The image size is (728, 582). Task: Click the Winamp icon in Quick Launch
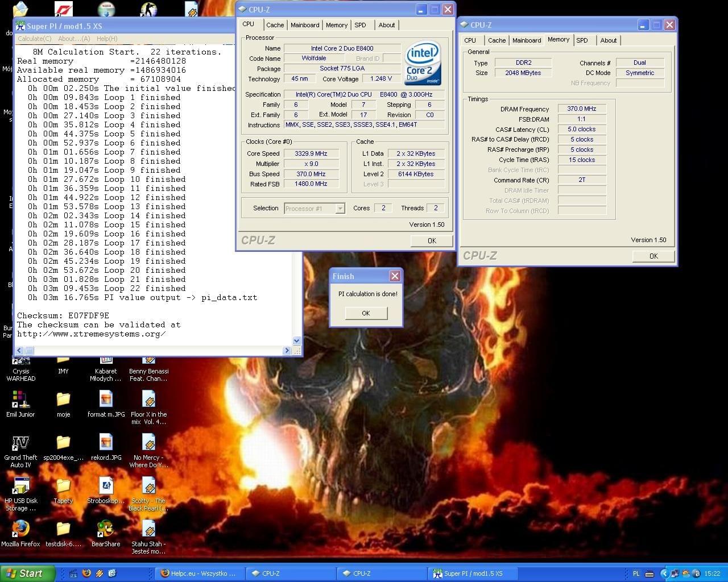[x=100, y=573]
